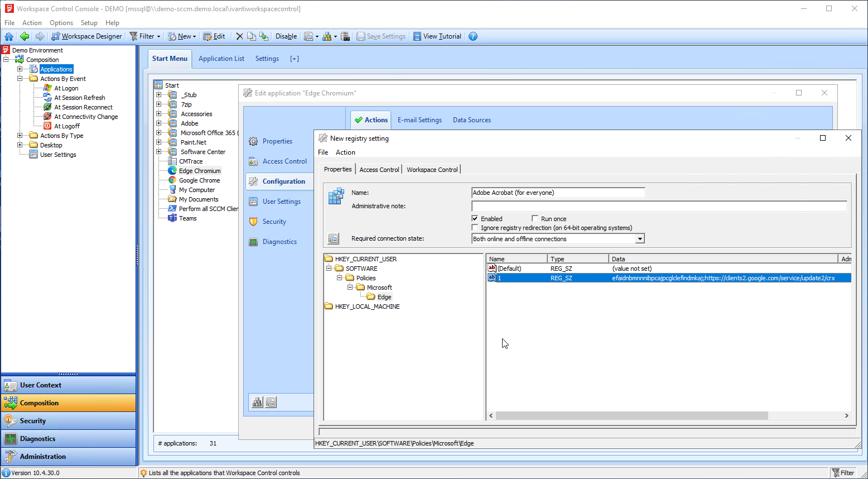Collapse the SOFTWARE registry key
868x479 pixels.
tap(329, 269)
